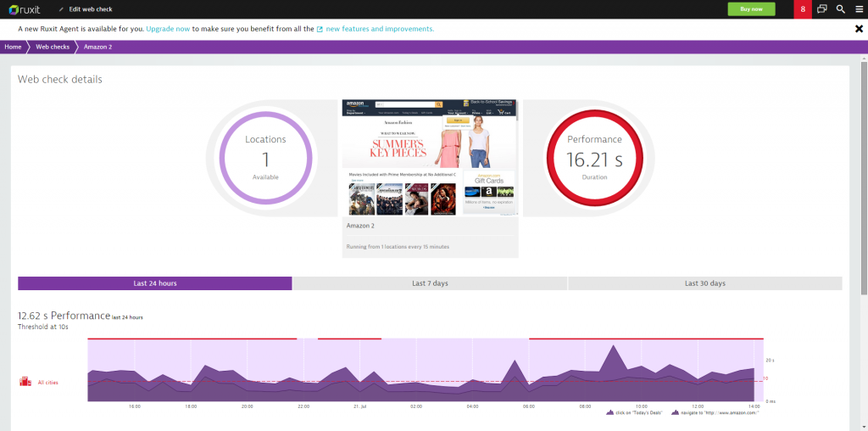
Task: Select the Amazon 2 breadcrumb
Action: 98,48
